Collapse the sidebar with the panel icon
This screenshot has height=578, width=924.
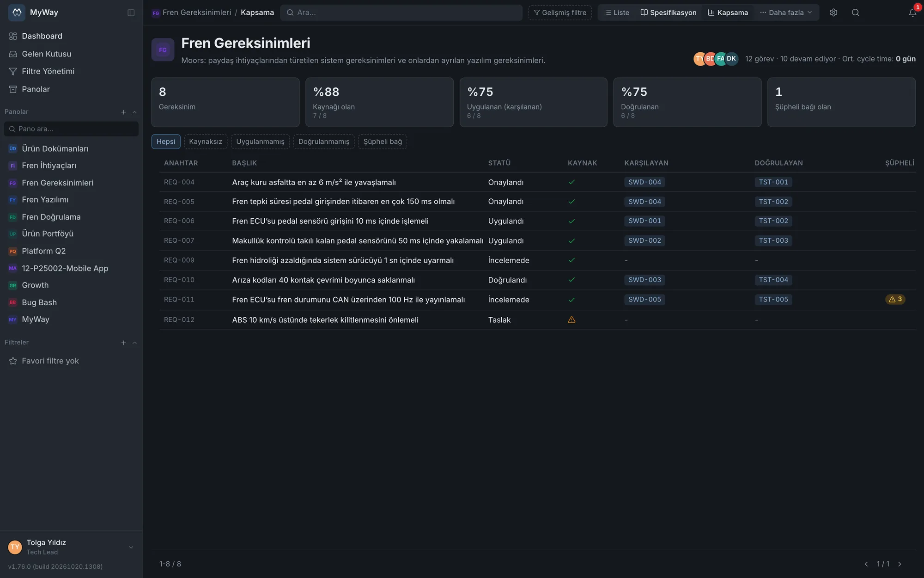pos(131,12)
